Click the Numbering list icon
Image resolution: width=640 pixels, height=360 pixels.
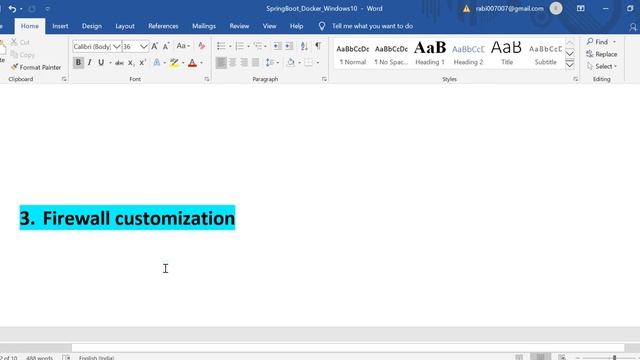(x=240, y=46)
